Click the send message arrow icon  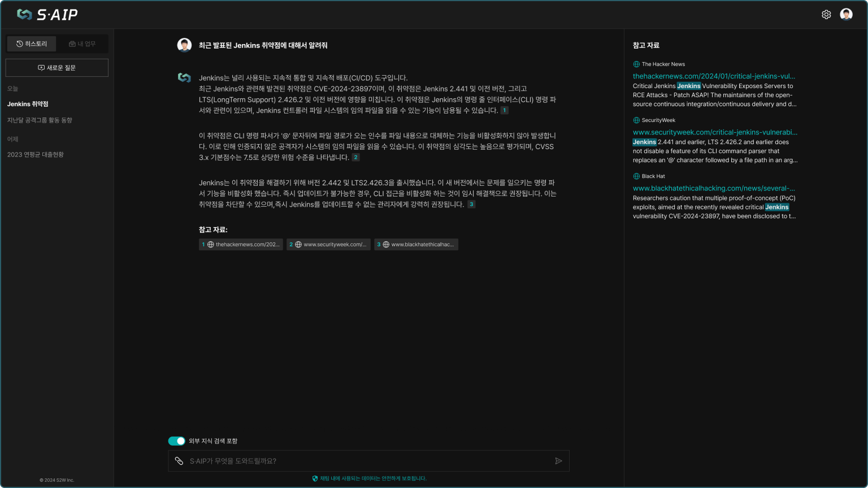coord(558,461)
